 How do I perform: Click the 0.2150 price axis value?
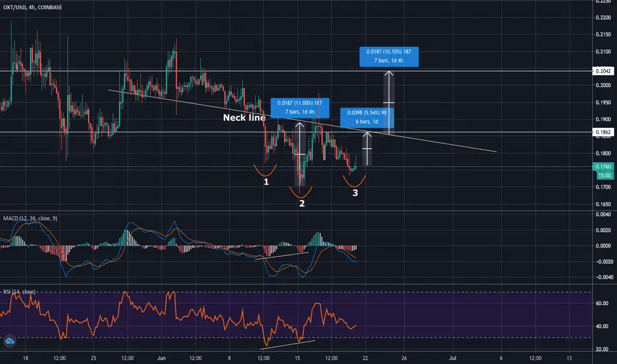(x=603, y=34)
